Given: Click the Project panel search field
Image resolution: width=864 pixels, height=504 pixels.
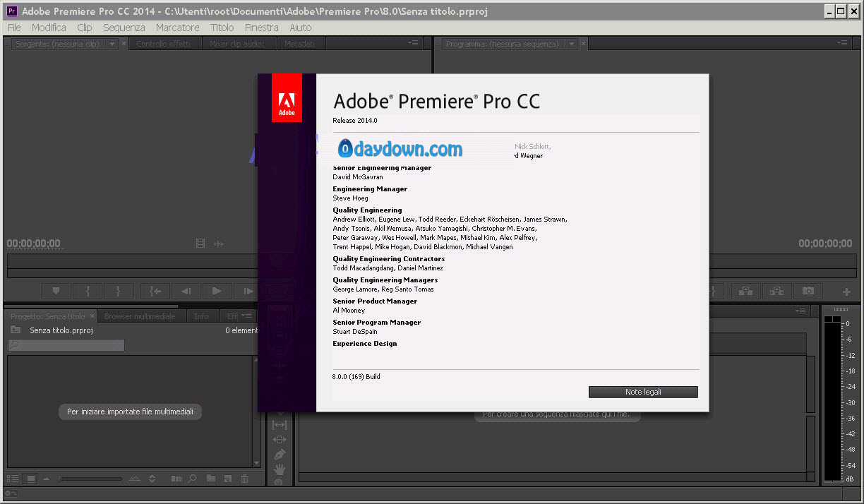Looking at the screenshot, I should (66, 345).
